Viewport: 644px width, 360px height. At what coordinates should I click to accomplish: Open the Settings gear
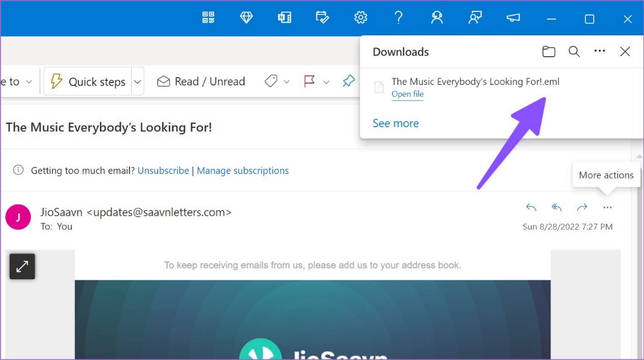[360, 18]
